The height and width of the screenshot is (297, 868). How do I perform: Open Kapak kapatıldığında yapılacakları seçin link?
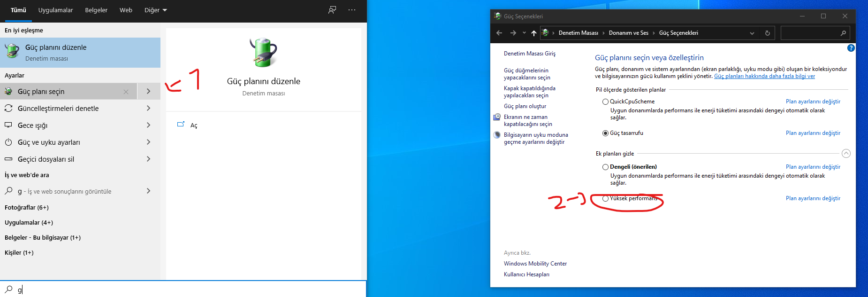point(530,92)
